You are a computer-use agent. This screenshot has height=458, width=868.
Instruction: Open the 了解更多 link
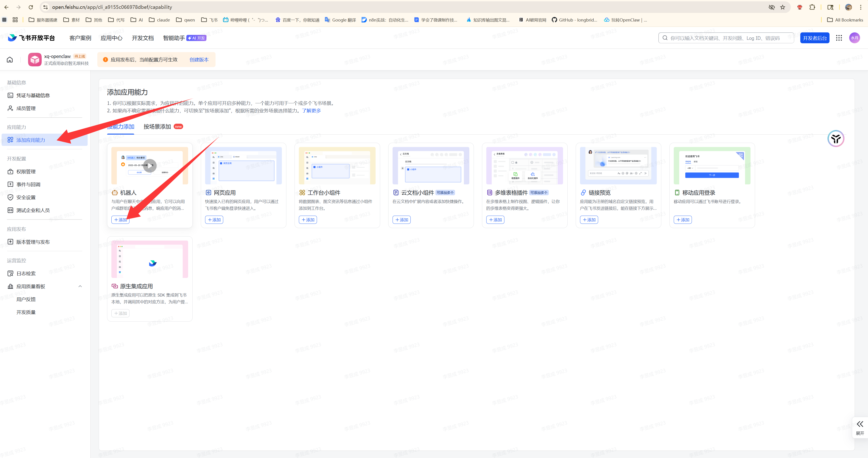tap(311, 111)
